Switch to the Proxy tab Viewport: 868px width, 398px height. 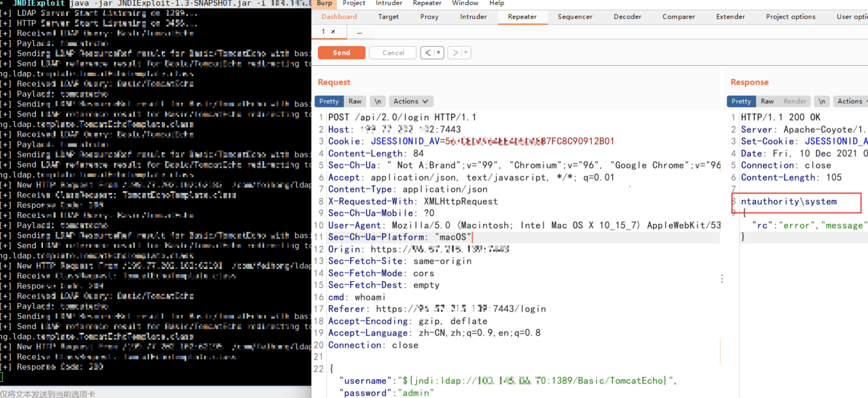(x=429, y=16)
